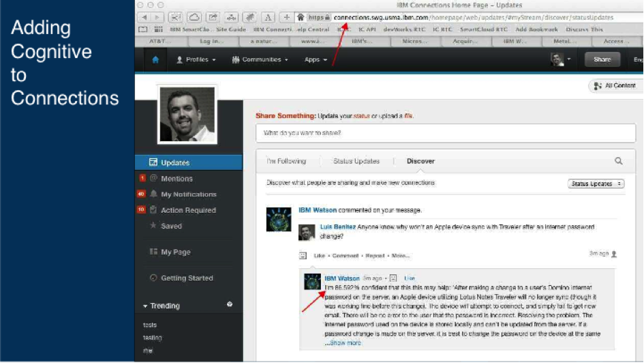Click Repost under the post
The width and height of the screenshot is (644, 363).
pyautogui.click(x=375, y=256)
